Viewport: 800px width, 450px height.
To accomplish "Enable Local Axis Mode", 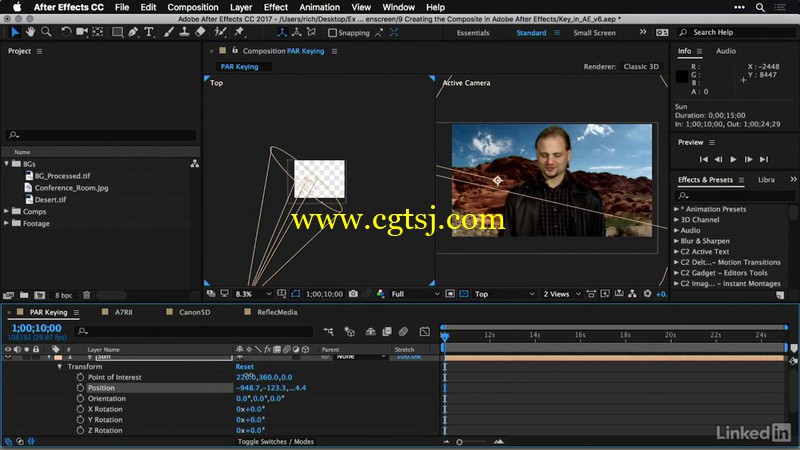I will 282,32.
